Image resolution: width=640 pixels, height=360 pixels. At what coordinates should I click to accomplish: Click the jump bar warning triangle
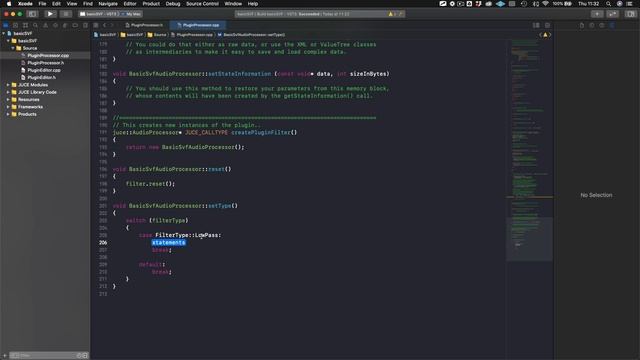[545, 35]
